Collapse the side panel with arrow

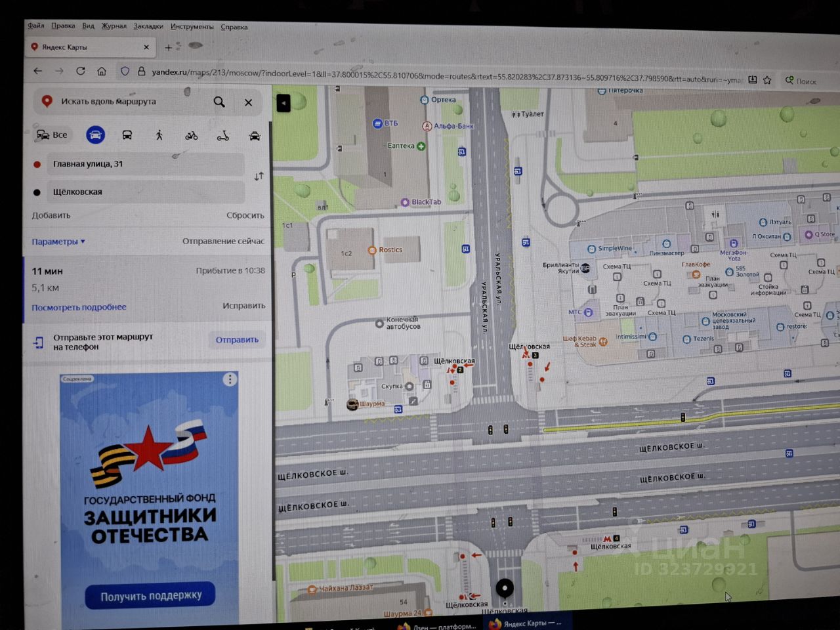[x=283, y=103]
